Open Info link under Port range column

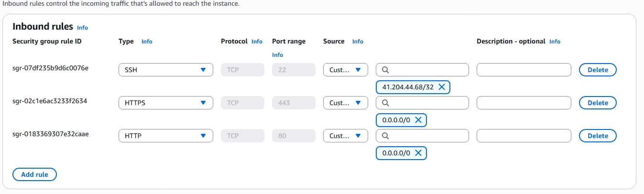click(x=277, y=55)
